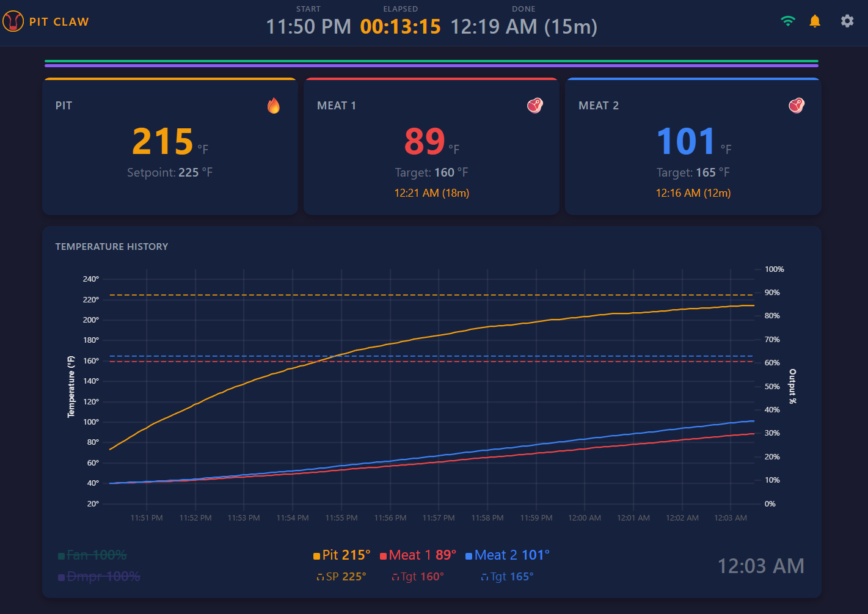868x614 pixels.
Task: Click the dashed SP marker in the legend
Action: (320, 576)
